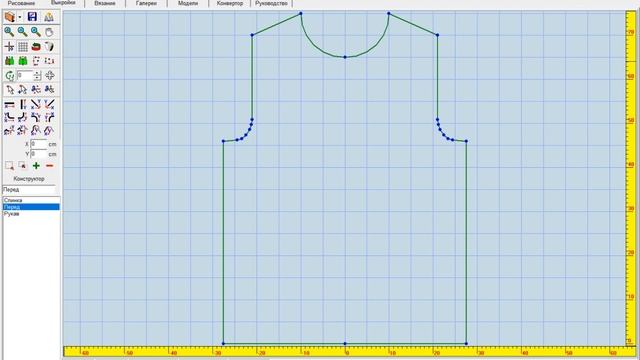The image size is (640, 360).
Task: Select the hand pan tool
Action: (x=49, y=32)
